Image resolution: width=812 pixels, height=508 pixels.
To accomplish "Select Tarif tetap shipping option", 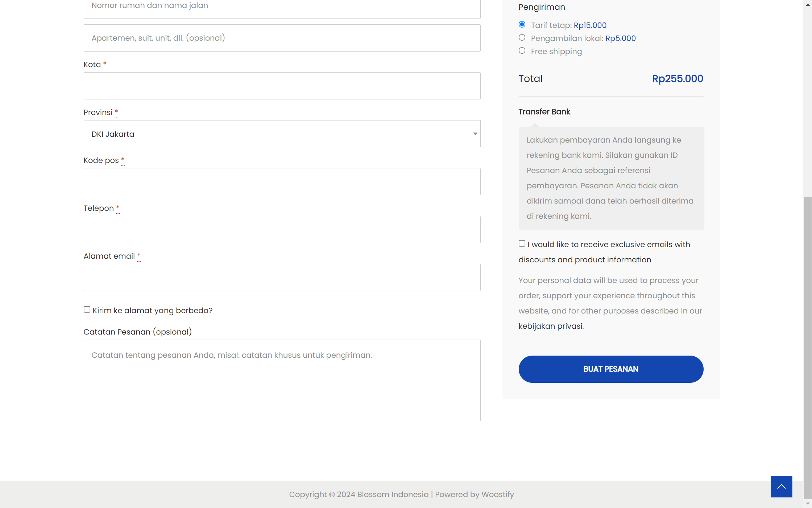I will click(522, 25).
